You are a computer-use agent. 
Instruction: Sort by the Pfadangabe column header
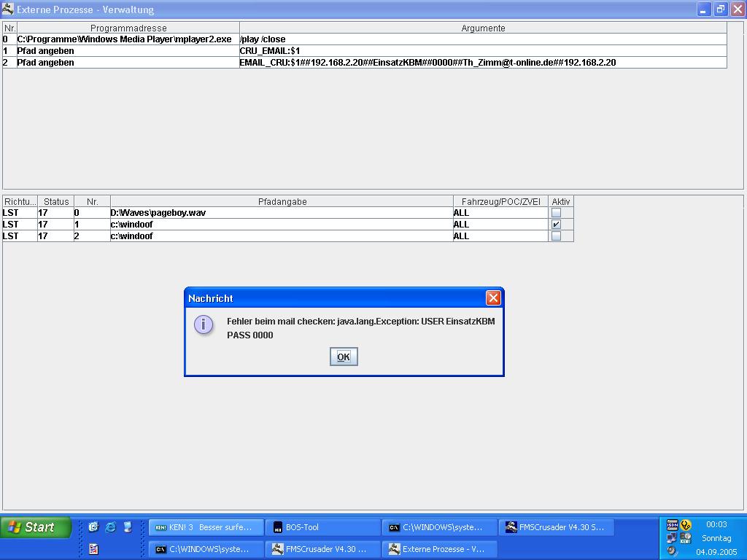(x=282, y=201)
